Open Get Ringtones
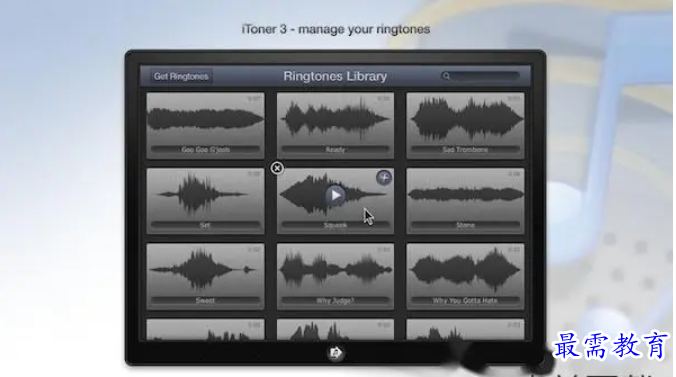Screen dimensions: 676x377 pyautogui.click(x=181, y=76)
